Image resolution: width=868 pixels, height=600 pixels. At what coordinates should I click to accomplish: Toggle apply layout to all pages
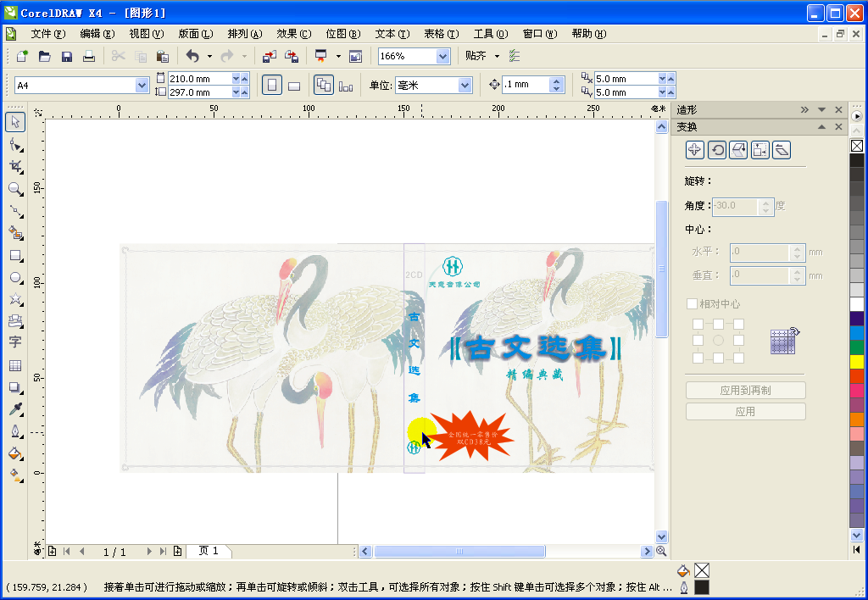pos(324,86)
